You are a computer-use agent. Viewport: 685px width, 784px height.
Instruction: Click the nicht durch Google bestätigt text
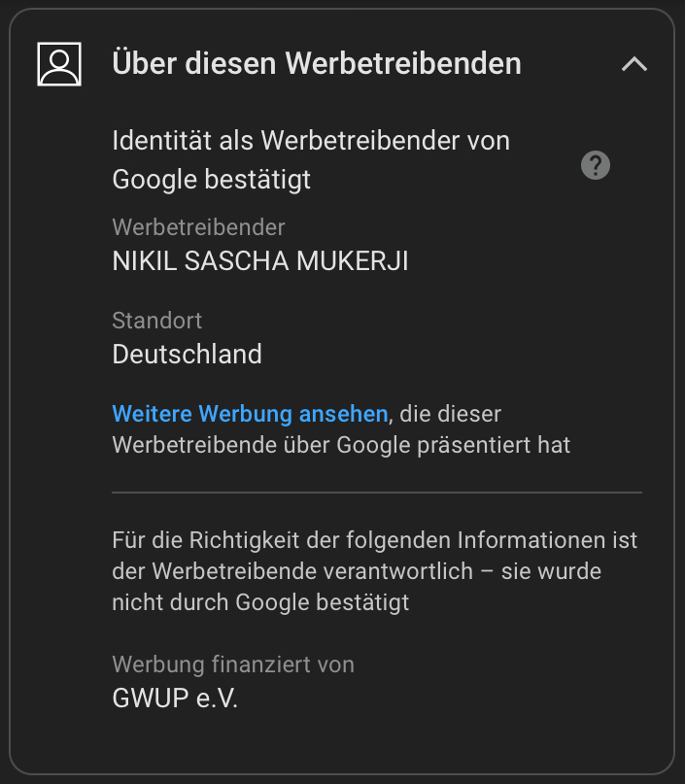pyautogui.click(x=260, y=602)
